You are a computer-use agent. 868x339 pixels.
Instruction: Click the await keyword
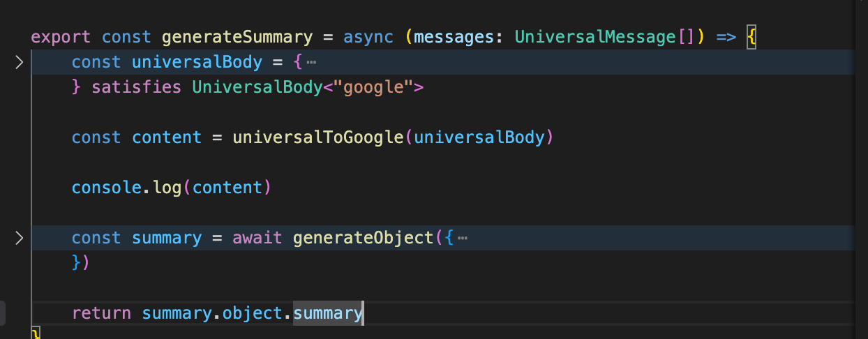coord(257,238)
